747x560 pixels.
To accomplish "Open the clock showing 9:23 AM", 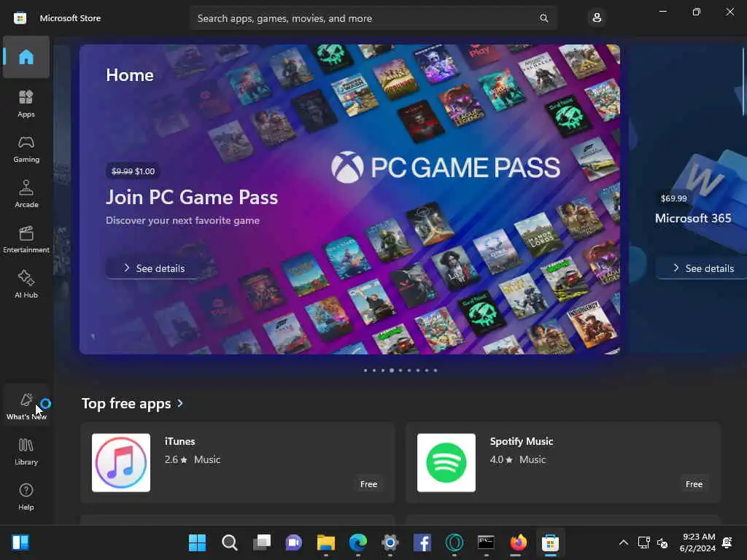I will [x=698, y=542].
